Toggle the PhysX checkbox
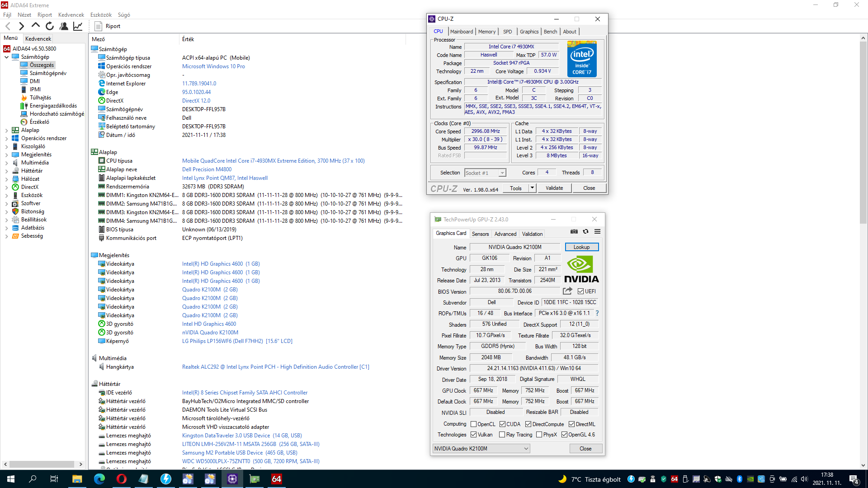This screenshot has height=488, width=868. click(539, 435)
